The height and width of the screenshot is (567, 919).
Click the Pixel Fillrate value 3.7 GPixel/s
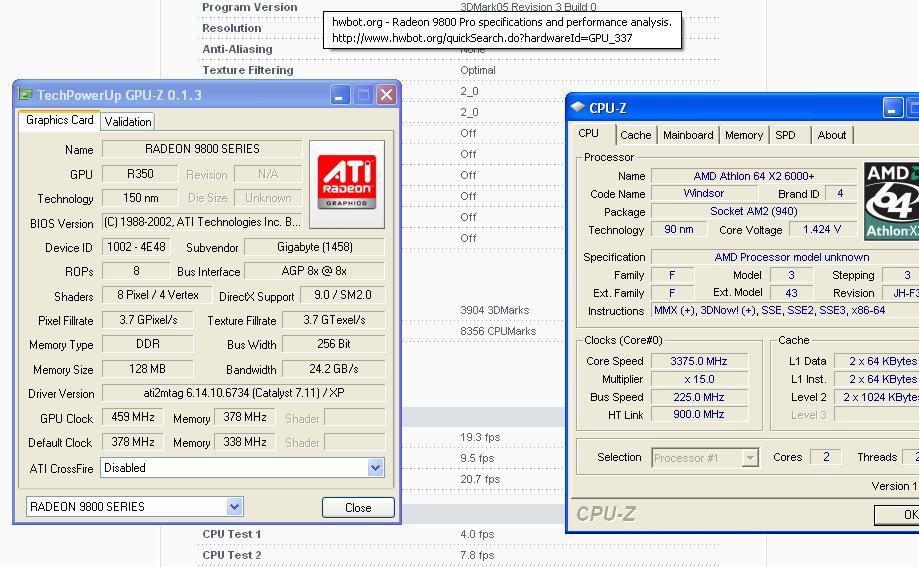pyautogui.click(x=148, y=320)
